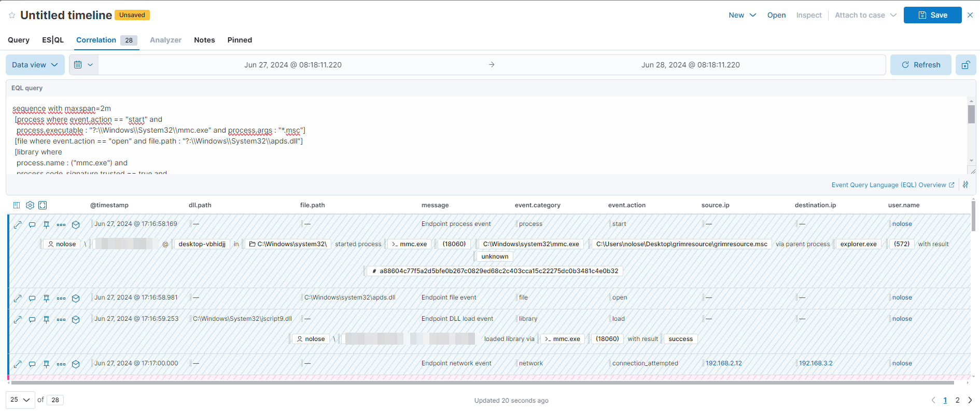The height and width of the screenshot is (412, 980).
Task: Pin the 17:16:58.169 process event
Action: (x=47, y=224)
